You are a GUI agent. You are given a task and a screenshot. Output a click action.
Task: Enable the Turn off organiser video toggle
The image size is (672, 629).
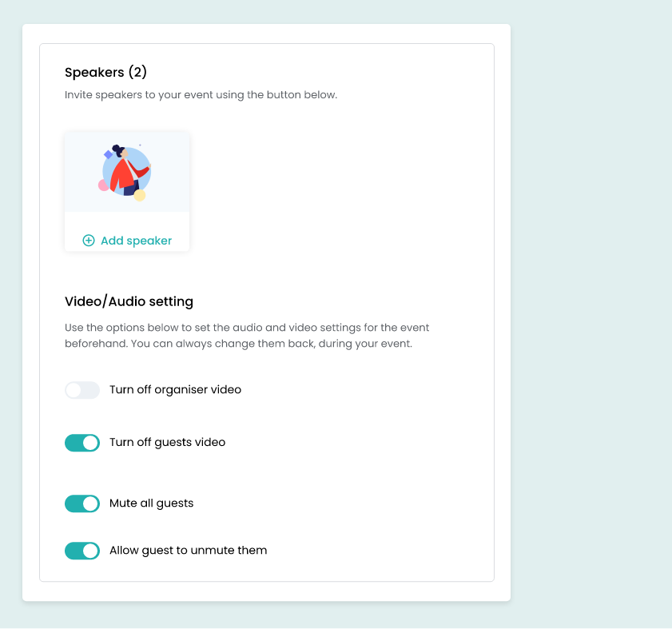pyautogui.click(x=82, y=390)
